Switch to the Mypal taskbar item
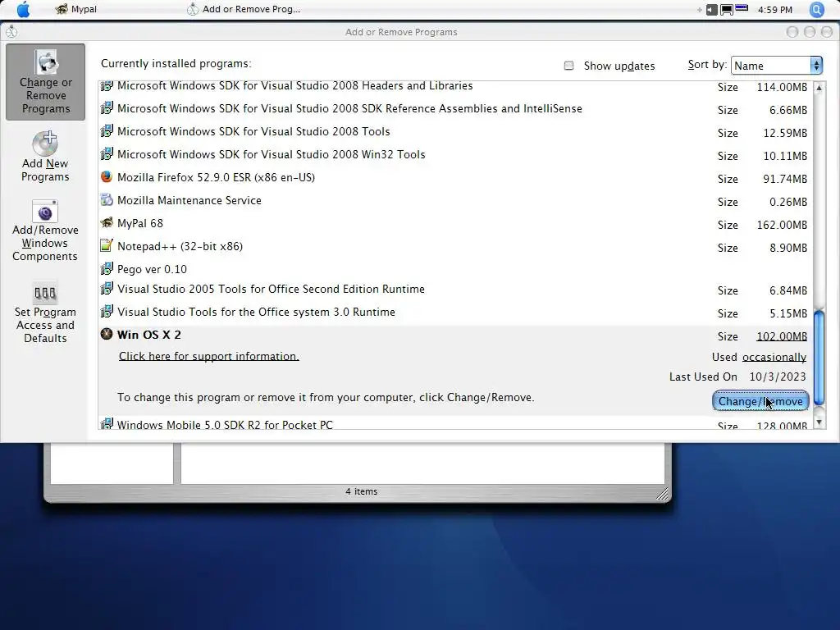The image size is (840, 630). tap(76, 9)
